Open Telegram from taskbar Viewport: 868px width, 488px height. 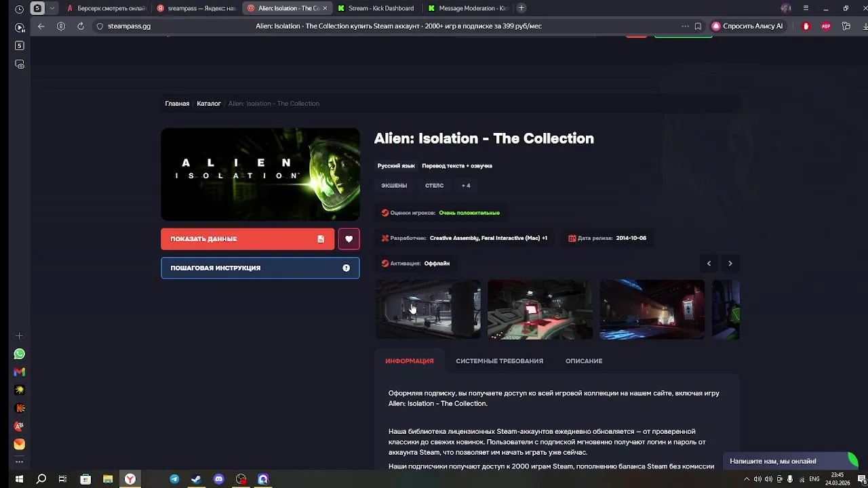click(x=174, y=479)
